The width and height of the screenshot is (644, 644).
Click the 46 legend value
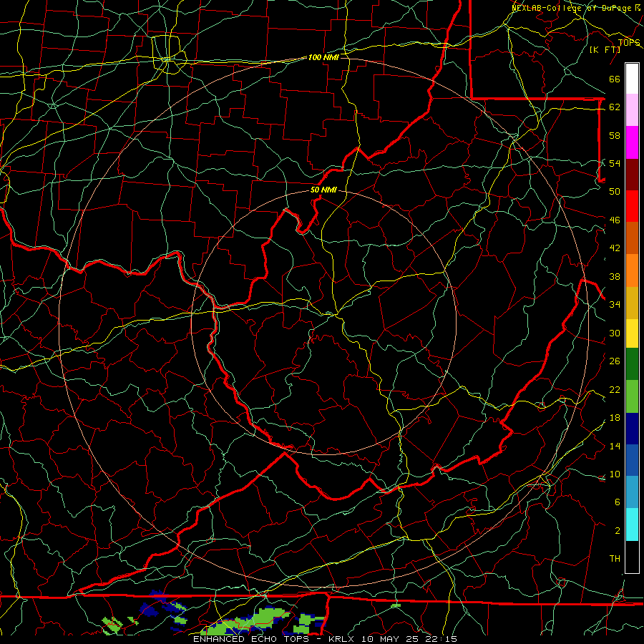click(x=615, y=220)
